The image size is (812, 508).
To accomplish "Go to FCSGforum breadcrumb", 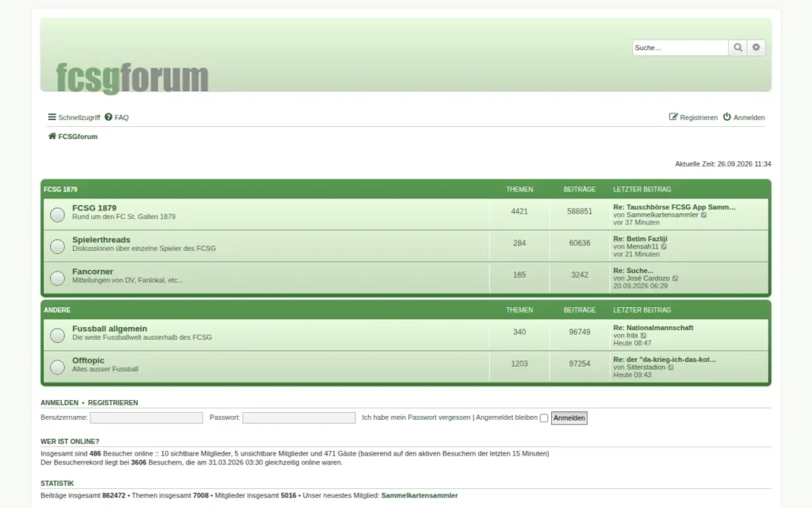I will [x=78, y=137].
